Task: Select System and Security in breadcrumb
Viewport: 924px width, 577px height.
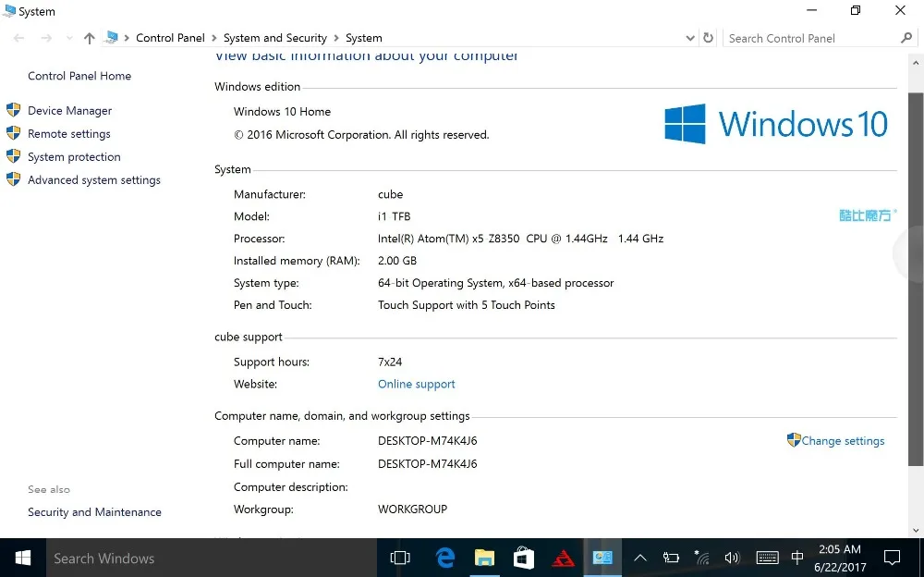Action: point(275,38)
